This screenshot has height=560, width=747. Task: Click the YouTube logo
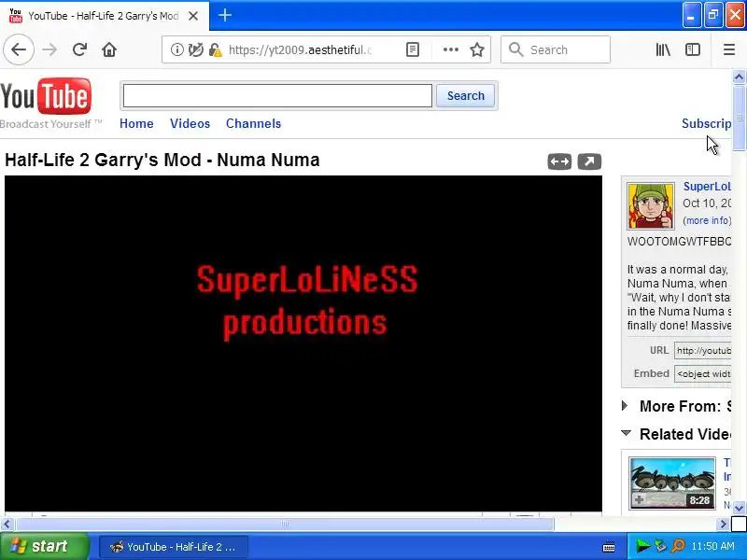46,96
